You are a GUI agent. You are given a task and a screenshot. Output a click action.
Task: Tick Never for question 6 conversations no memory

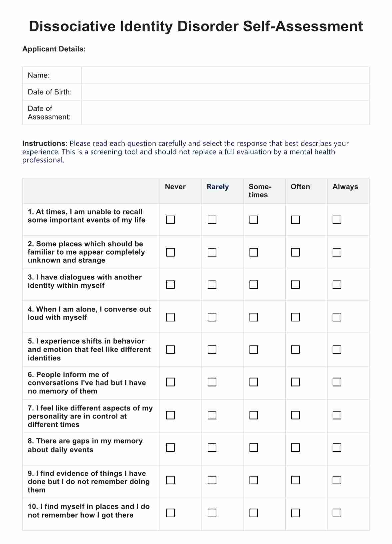coord(170,382)
